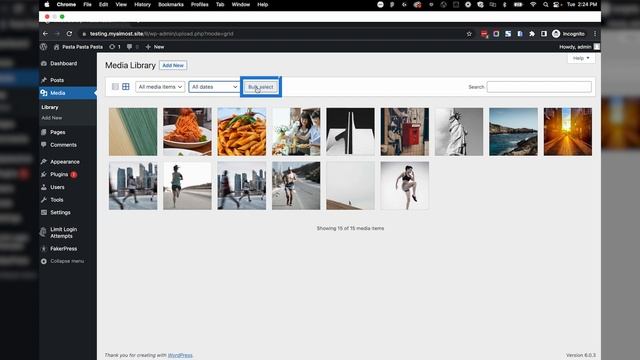Click Library submenu link
Image resolution: width=640 pixels, height=360 pixels.
[x=50, y=107]
